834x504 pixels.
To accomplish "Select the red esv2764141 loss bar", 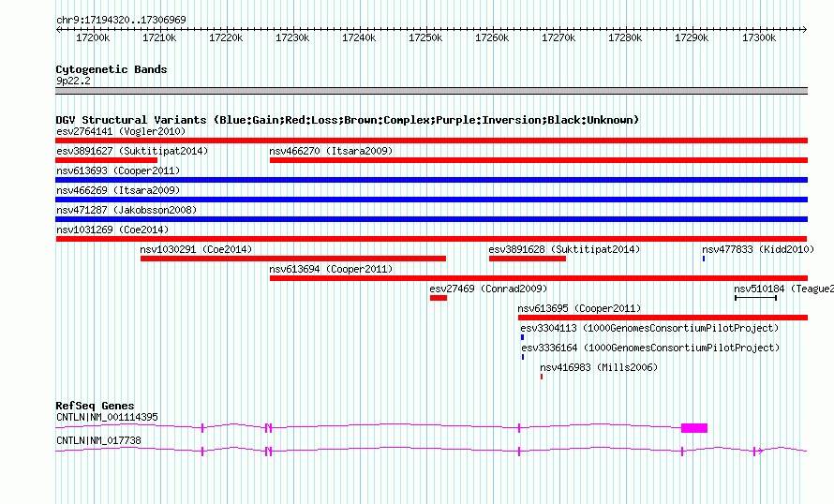I will [x=431, y=141].
